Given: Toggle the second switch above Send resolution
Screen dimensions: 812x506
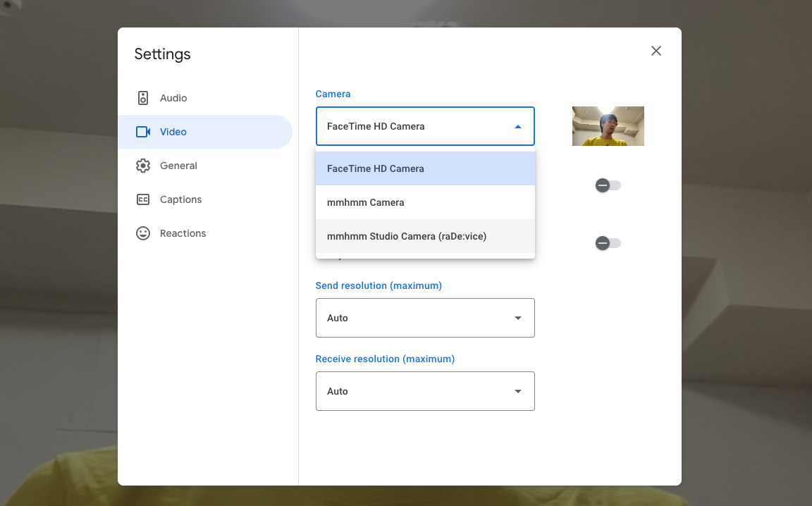Looking at the screenshot, I should point(608,243).
